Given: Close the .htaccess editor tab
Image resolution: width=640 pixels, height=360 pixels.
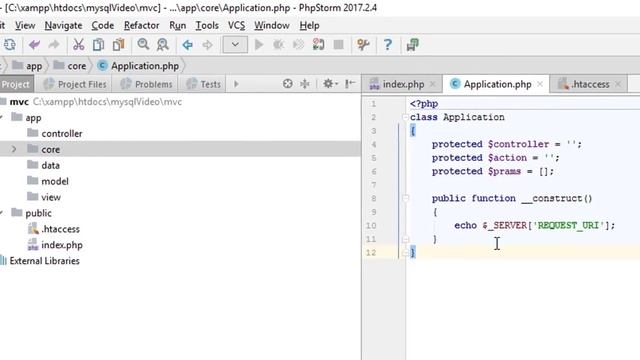Looking at the screenshot, I should (618, 84).
